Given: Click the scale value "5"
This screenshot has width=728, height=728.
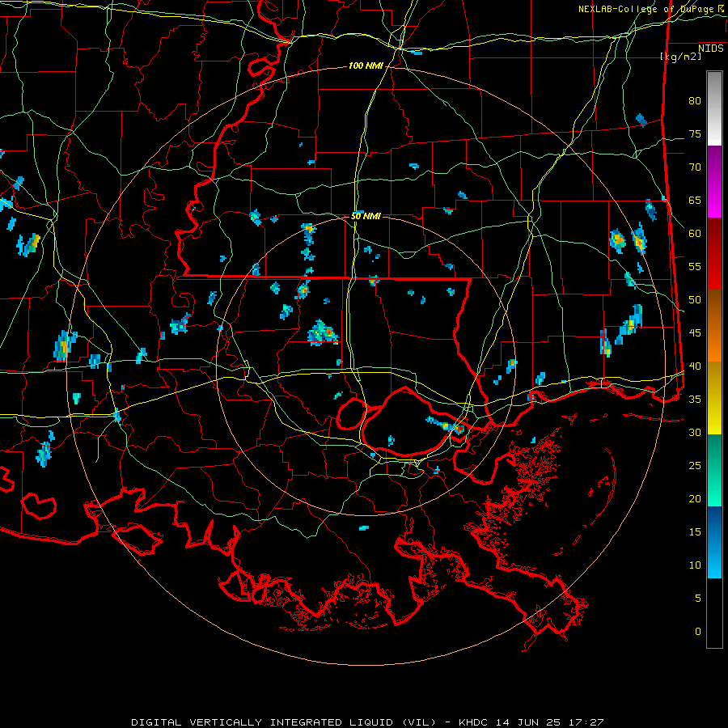Looking at the screenshot, I should pyautogui.click(x=698, y=599).
